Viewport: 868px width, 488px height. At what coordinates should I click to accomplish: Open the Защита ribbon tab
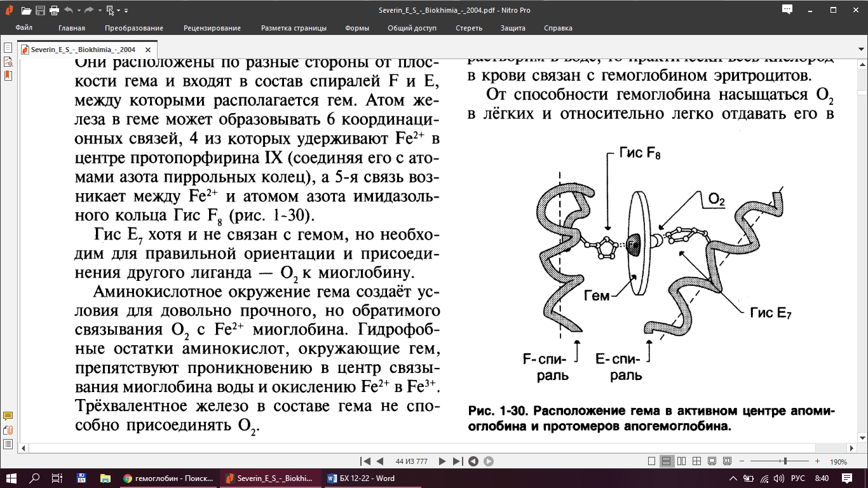click(x=513, y=28)
